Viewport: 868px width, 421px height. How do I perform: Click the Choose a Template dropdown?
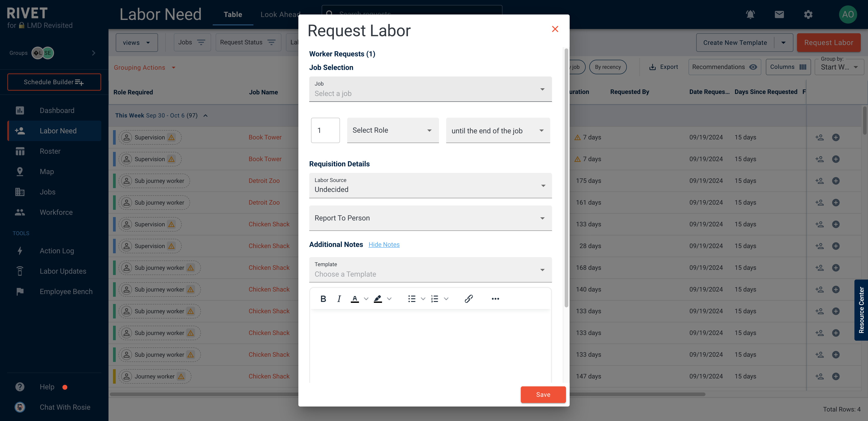(x=429, y=274)
